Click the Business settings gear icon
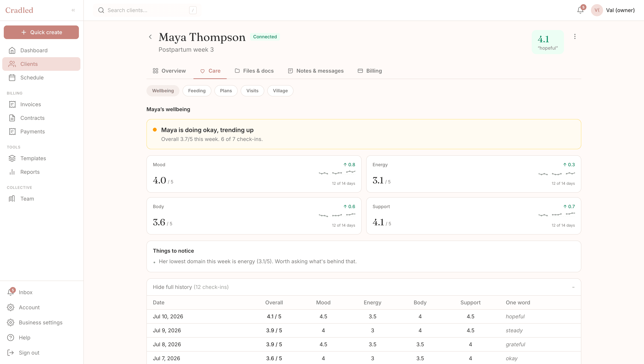 (11, 322)
